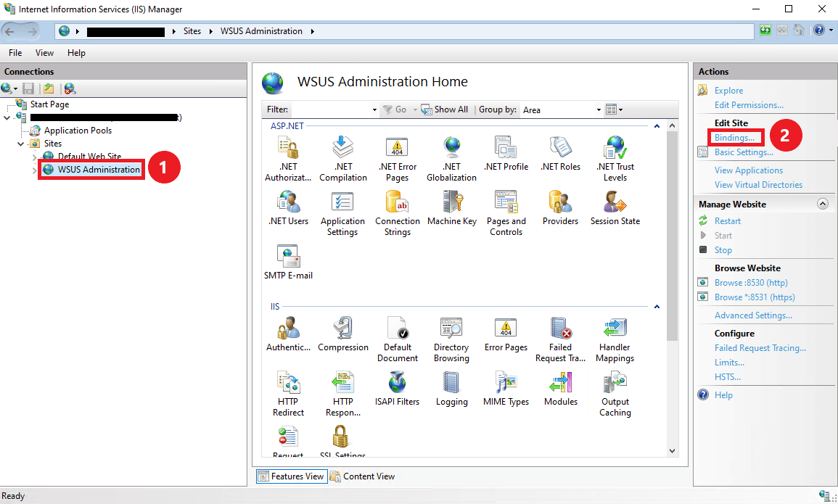
Task: Open the Logging feature
Action: [451, 388]
